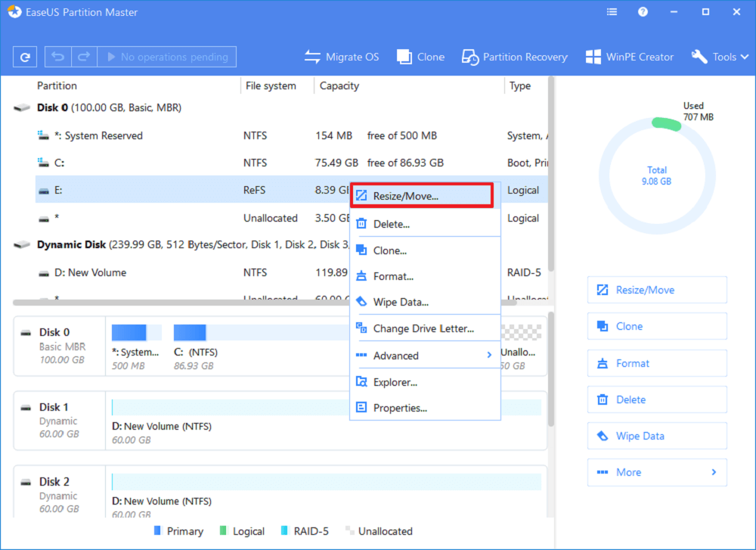Open the Clone tool in top toolbar

(420, 57)
